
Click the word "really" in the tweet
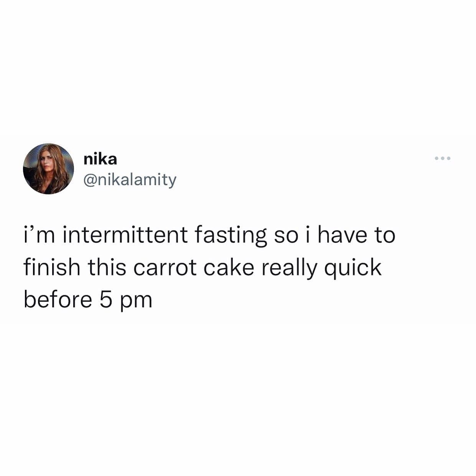point(290,267)
